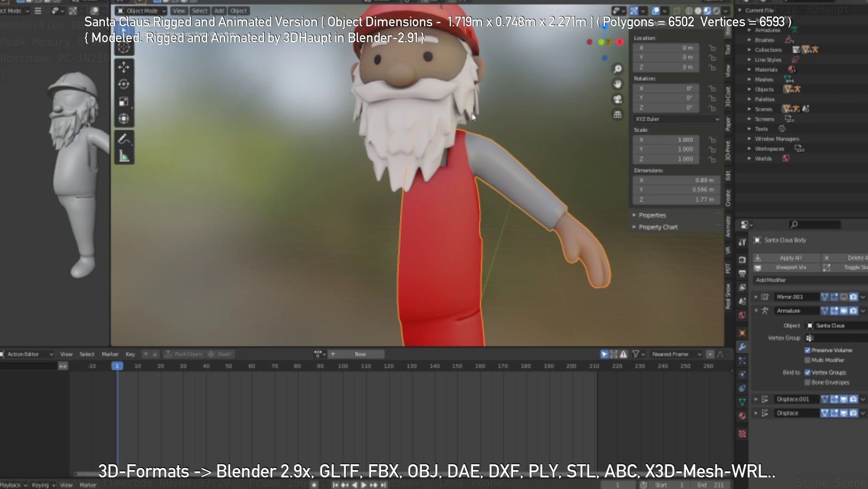Select the Scale tool in viewport toolbar

tap(124, 102)
